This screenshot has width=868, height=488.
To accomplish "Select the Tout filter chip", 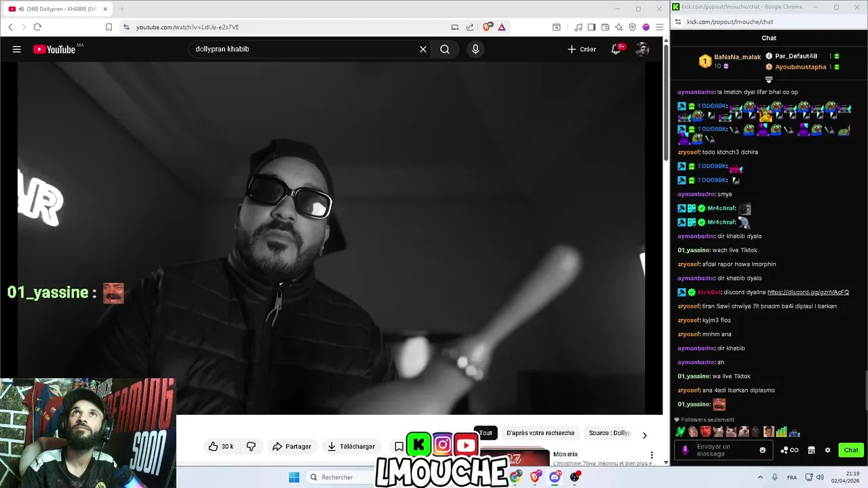I will point(486,433).
